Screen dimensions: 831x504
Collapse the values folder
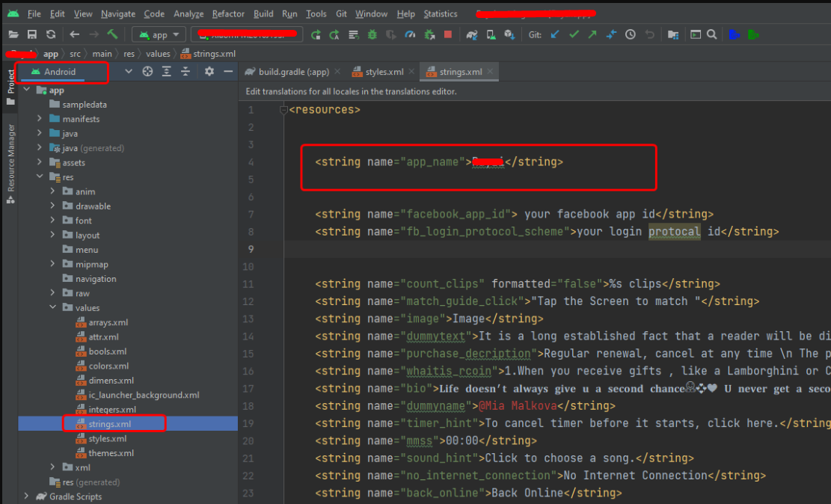[x=53, y=307]
